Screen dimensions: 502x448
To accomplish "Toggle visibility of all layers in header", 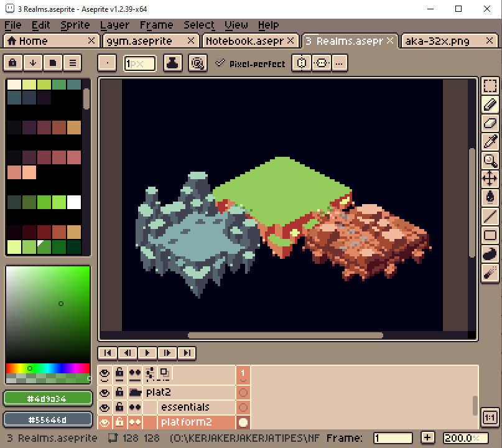I will (x=105, y=374).
